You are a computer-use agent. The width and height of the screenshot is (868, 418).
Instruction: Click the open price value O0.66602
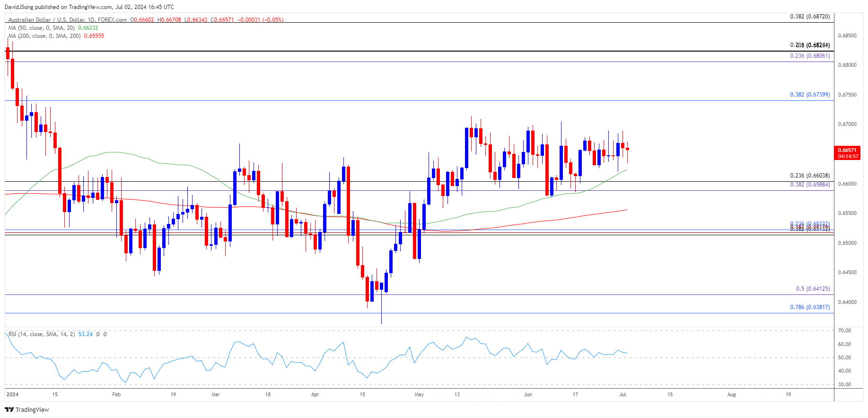[x=142, y=20]
